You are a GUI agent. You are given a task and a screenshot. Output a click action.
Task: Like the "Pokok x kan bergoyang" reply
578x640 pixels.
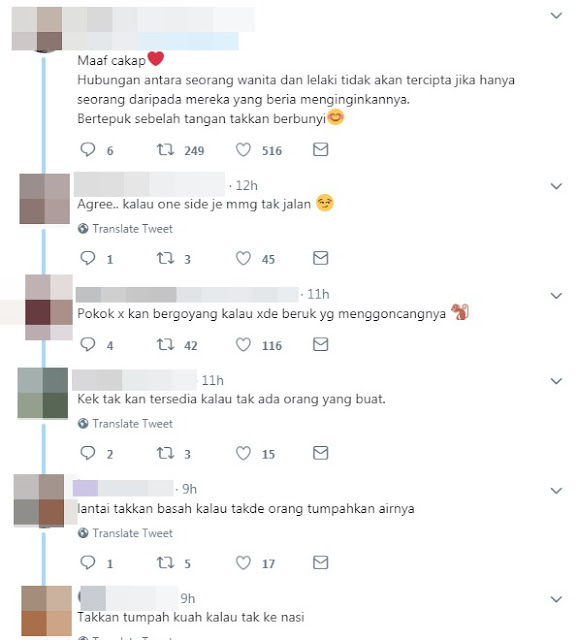(x=243, y=345)
